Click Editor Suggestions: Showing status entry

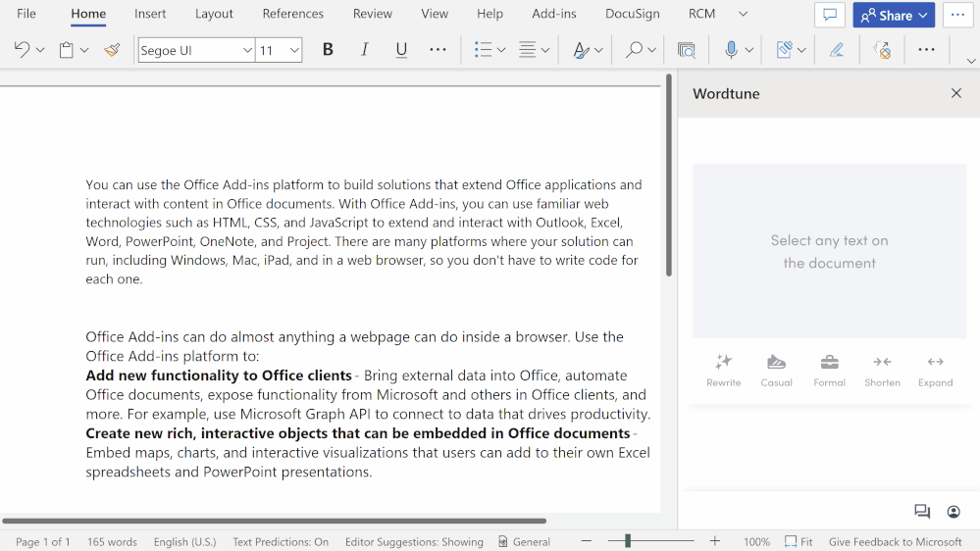point(414,541)
